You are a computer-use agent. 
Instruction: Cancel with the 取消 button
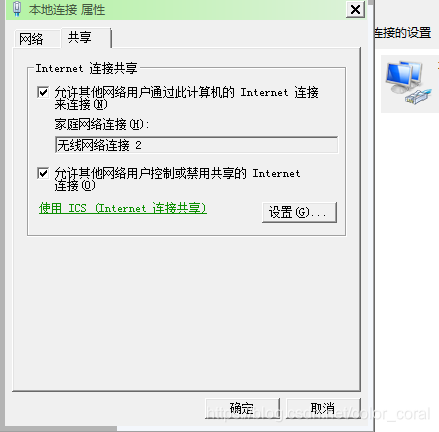pos(323,408)
